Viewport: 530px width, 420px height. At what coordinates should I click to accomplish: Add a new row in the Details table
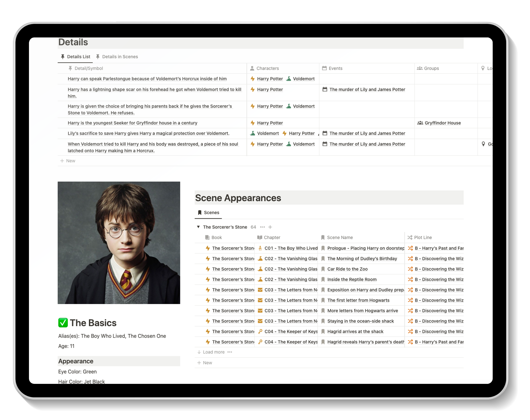click(68, 161)
